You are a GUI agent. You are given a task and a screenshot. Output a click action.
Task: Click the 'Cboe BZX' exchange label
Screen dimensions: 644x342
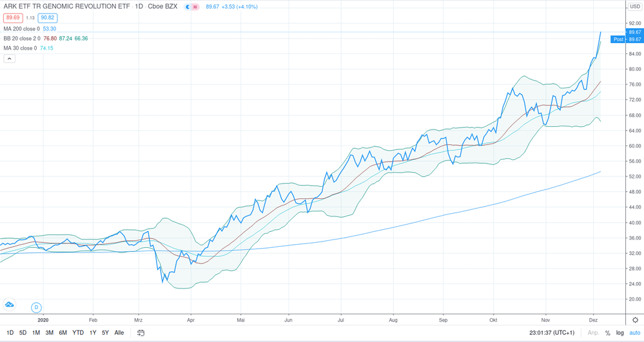[162, 6]
